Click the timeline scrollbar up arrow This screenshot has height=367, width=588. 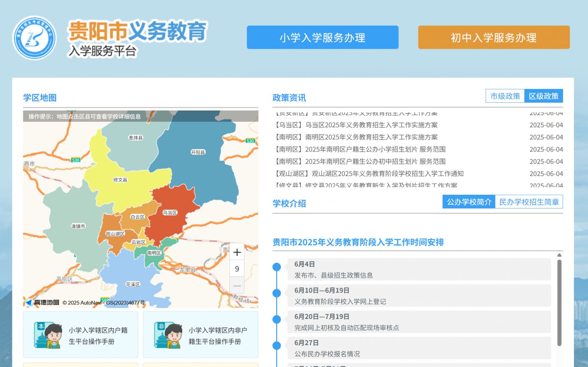(559, 255)
